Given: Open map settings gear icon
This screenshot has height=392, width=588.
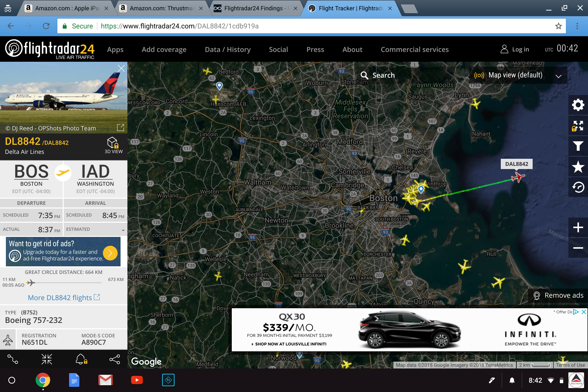Looking at the screenshot, I should pyautogui.click(x=578, y=105).
